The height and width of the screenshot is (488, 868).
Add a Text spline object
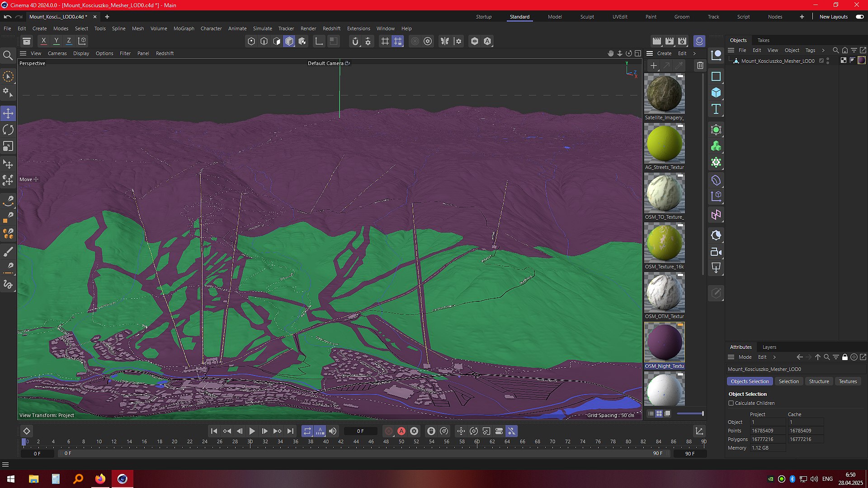(x=716, y=109)
